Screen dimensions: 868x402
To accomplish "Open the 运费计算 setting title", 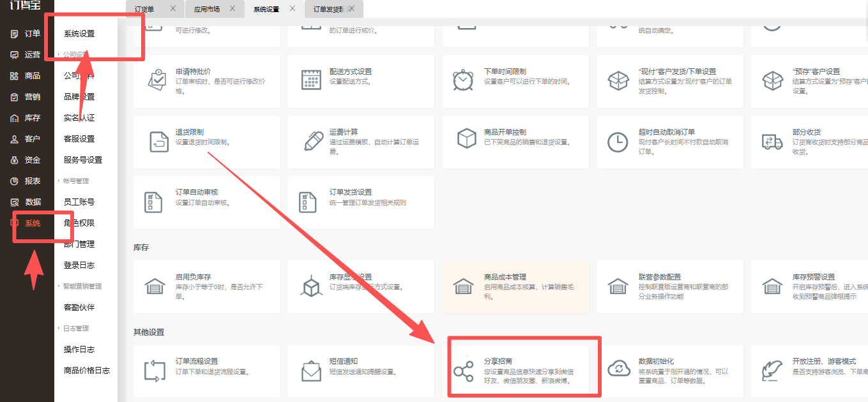I will (343, 133).
